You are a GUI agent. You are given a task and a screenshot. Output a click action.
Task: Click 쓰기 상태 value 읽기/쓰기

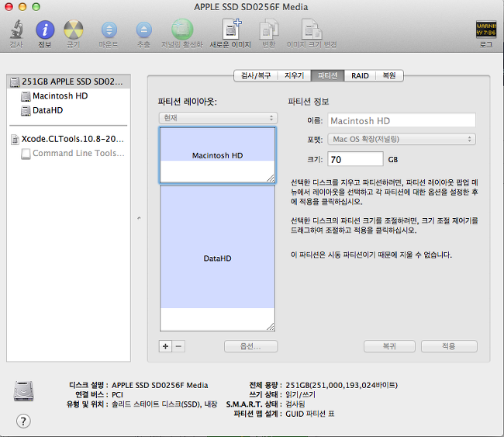click(x=301, y=395)
